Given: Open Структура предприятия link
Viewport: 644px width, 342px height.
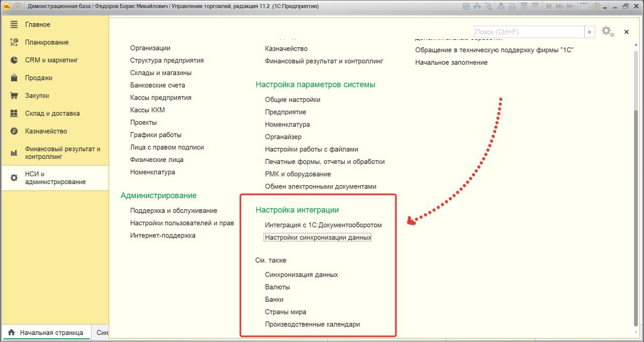Looking at the screenshot, I should coord(167,60).
